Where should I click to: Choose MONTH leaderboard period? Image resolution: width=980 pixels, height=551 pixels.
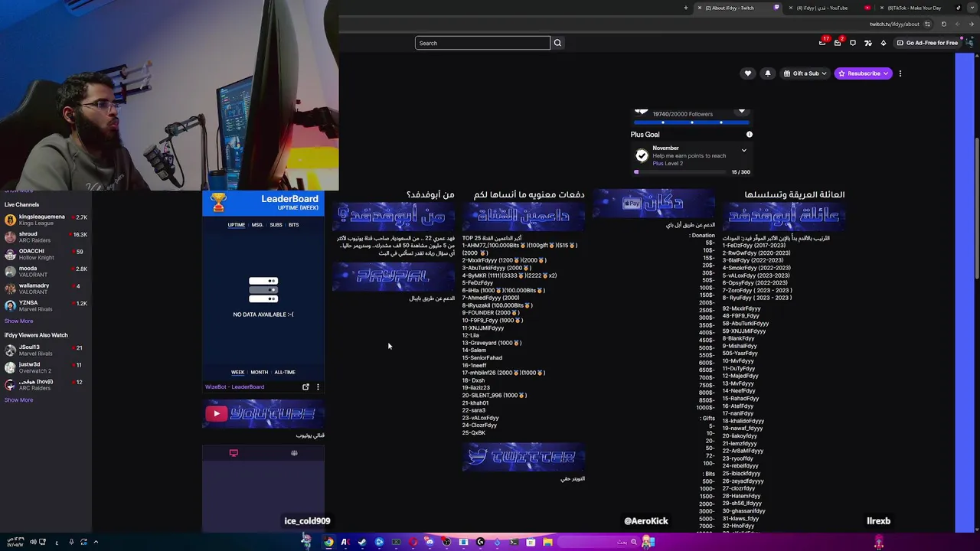259,373
